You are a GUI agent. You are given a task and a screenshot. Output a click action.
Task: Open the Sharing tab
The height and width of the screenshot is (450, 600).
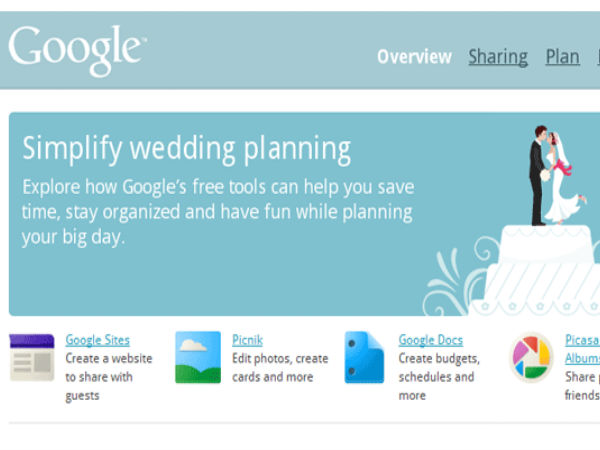[498, 57]
